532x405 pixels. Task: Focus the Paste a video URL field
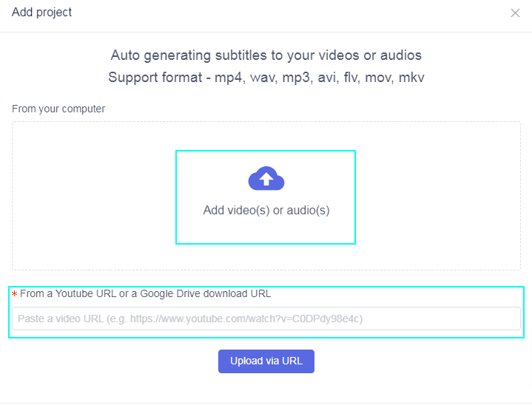pos(266,319)
